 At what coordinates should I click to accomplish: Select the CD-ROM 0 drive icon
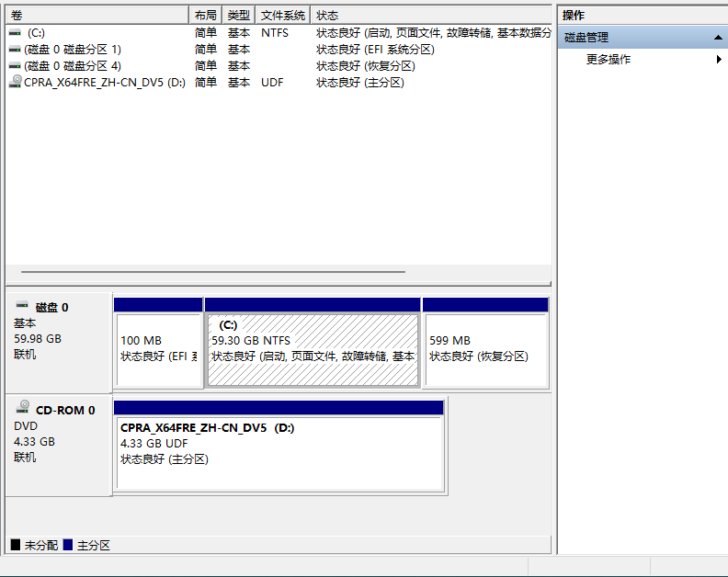[22, 410]
